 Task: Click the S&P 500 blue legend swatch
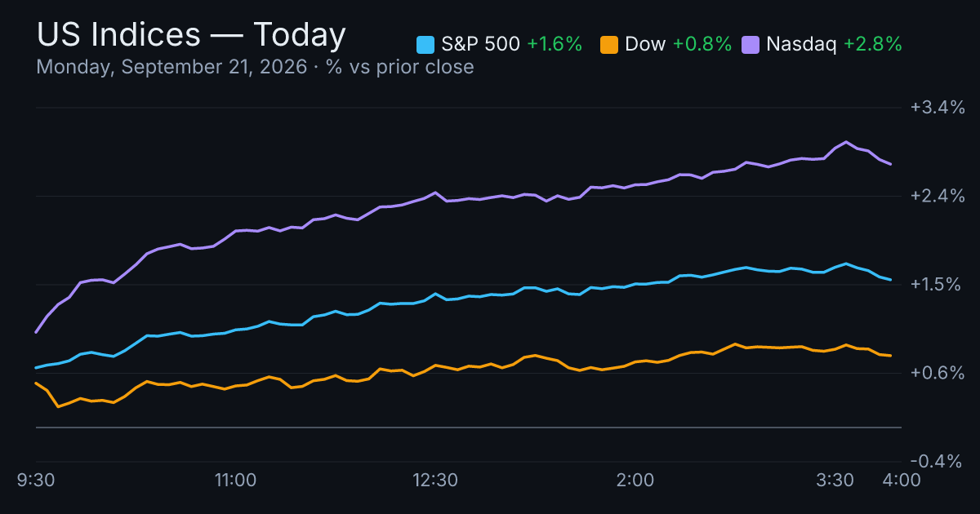(x=426, y=45)
